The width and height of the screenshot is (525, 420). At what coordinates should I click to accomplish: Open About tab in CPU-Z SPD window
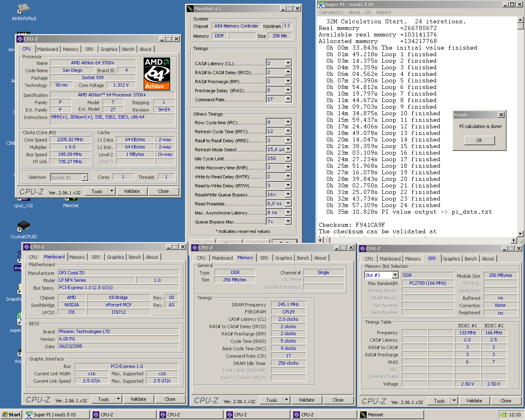pyautogui.click(x=488, y=259)
